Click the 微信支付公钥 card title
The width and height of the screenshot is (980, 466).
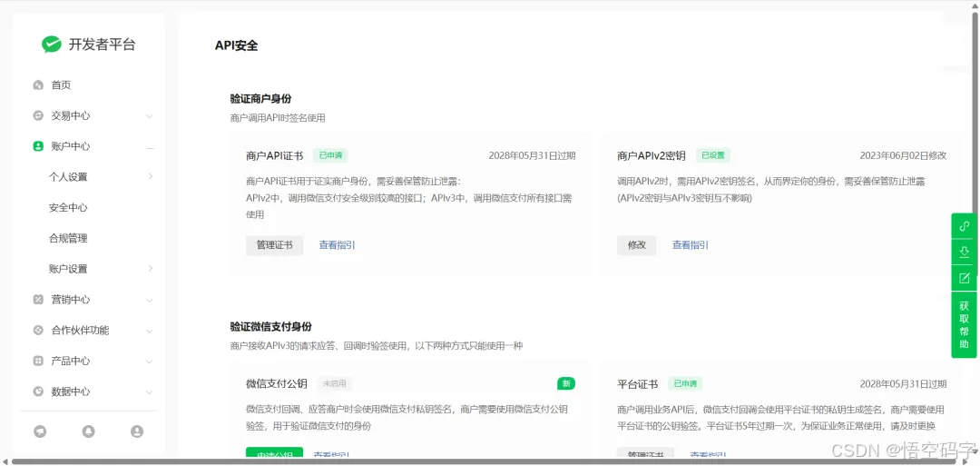tap(276, 384)
